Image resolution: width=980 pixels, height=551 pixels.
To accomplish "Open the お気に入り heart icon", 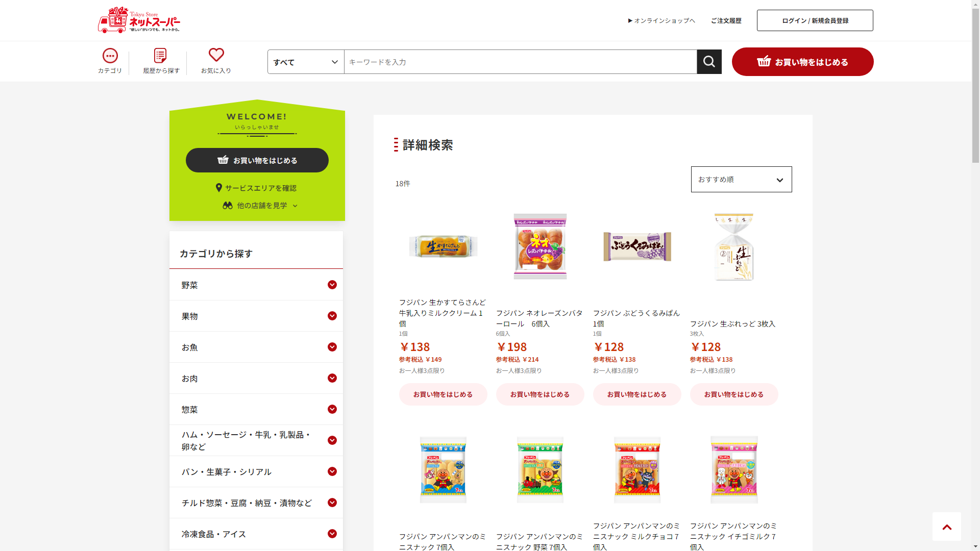I will 216,61.
